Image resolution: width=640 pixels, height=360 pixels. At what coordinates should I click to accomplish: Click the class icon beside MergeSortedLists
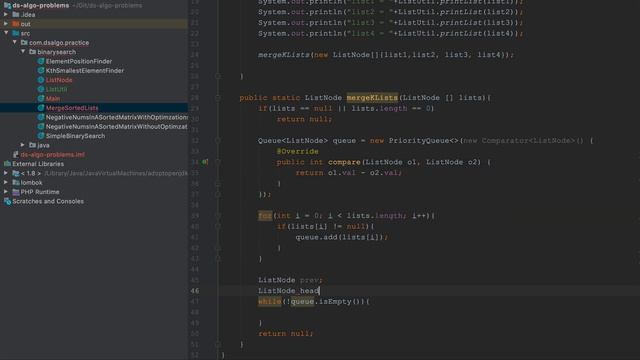tap(41, 108)
